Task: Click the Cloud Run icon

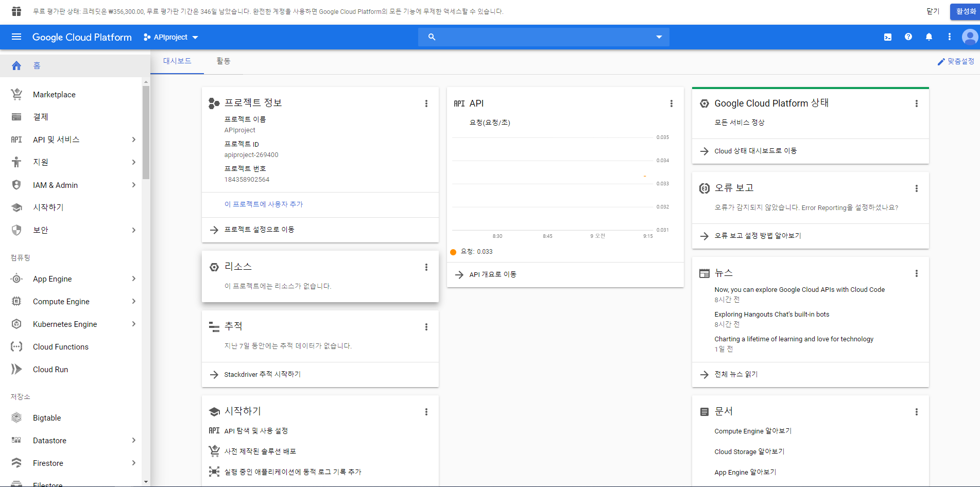Action: click(x=16, y=369)
